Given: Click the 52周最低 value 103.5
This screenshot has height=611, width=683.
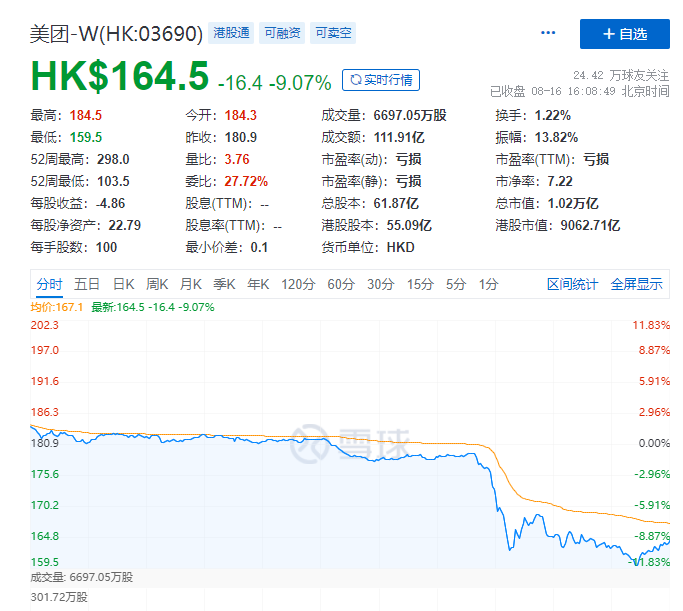Looking at the screenshot, I should (113, 181).
